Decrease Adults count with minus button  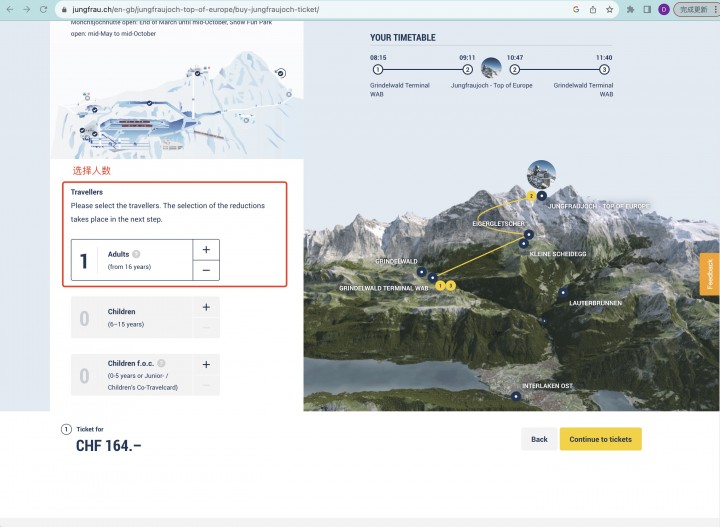click(x=206, y=270)
